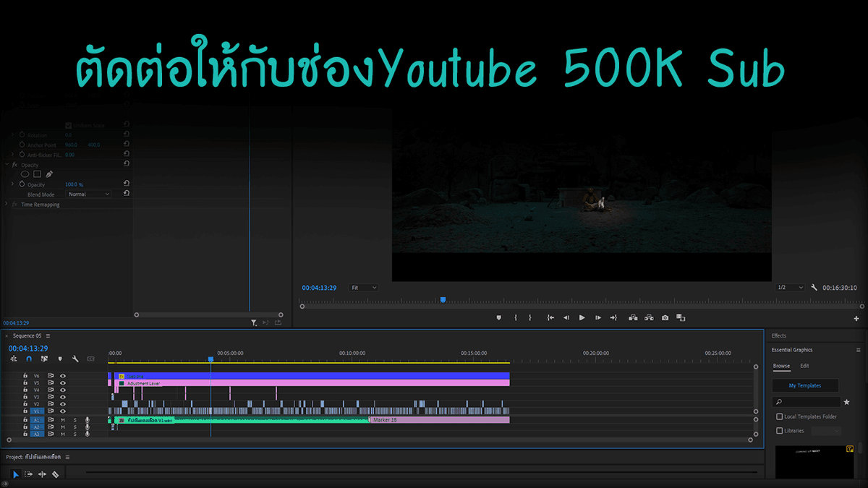Enable Local Templates Folder checkbox
This screenshot has height=488, width=868.
tap(779, 416)
